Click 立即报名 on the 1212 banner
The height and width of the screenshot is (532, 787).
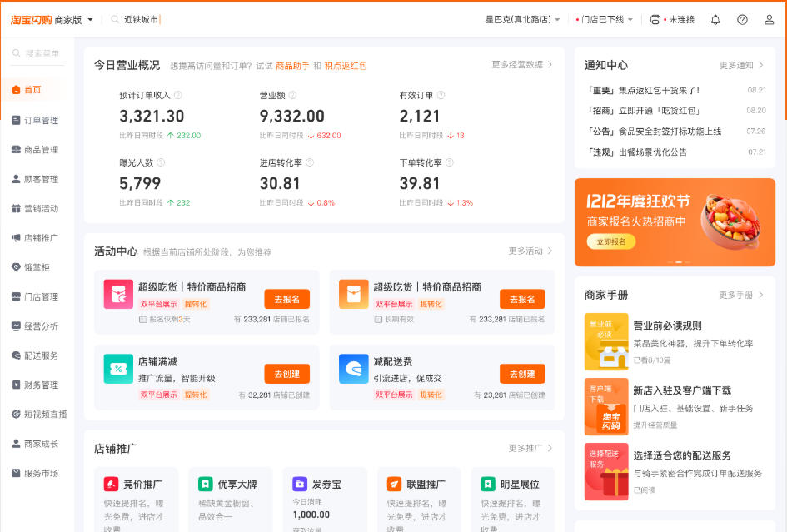(x=610, y=242)
